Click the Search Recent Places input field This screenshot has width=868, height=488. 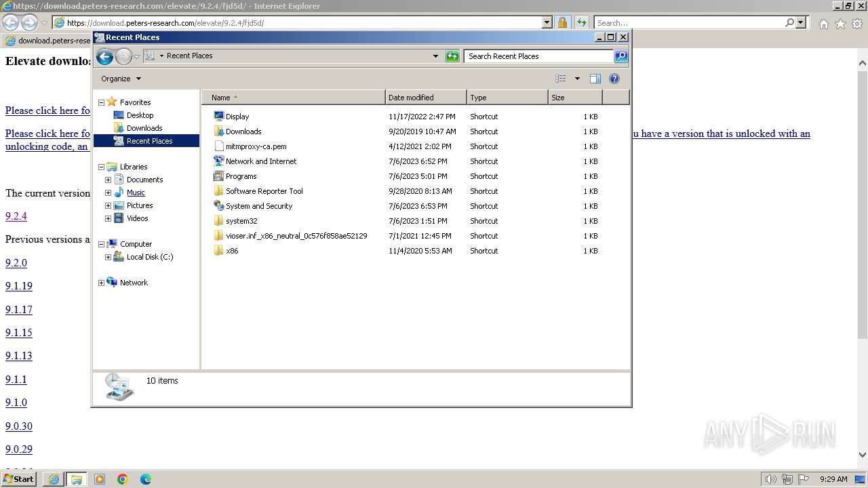539,56
